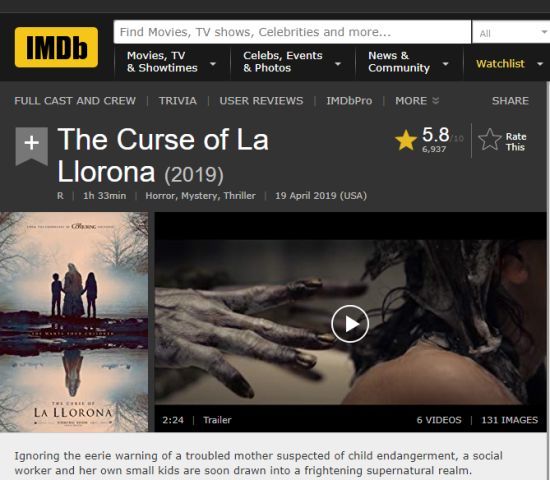The width and height of the screenshot is (550, 480).
Task: View the 6 VIDEOS link
Action: pos(439,420)
